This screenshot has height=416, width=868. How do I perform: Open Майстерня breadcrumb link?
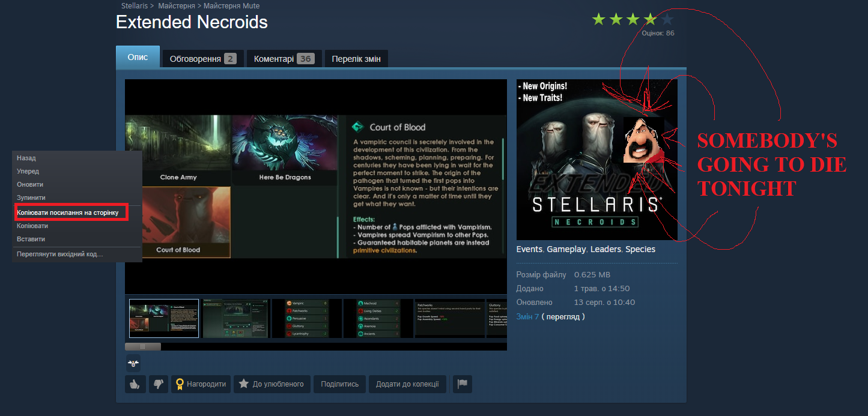coord(176,6)
